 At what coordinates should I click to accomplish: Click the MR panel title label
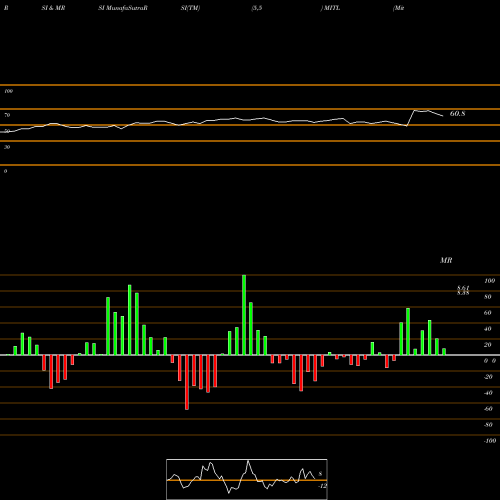click(x=446, y=260)
